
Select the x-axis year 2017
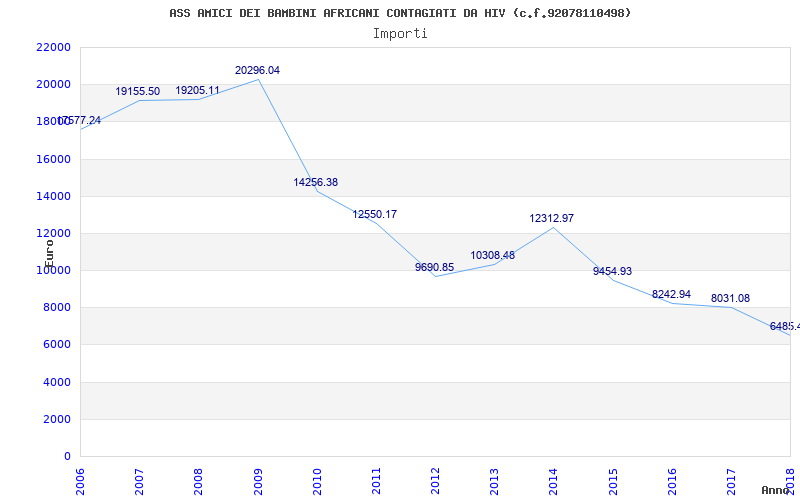pos(731,481)
